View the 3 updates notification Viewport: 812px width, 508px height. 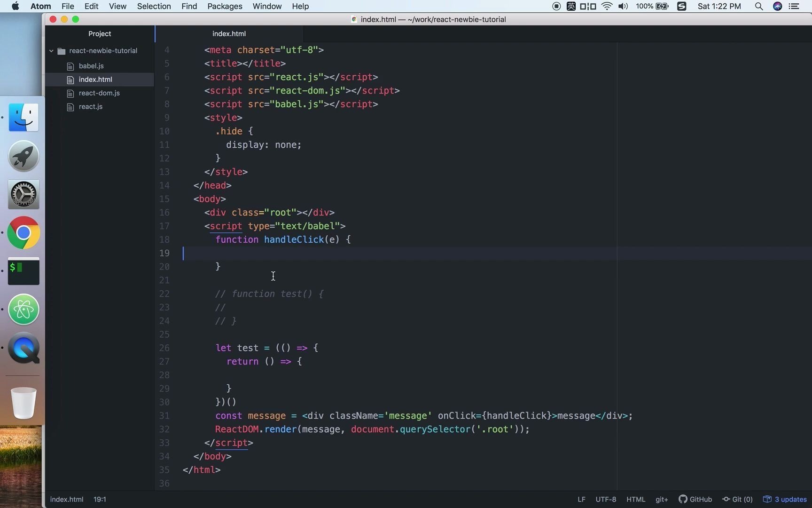pyautogui.click(x=785, y=500)
